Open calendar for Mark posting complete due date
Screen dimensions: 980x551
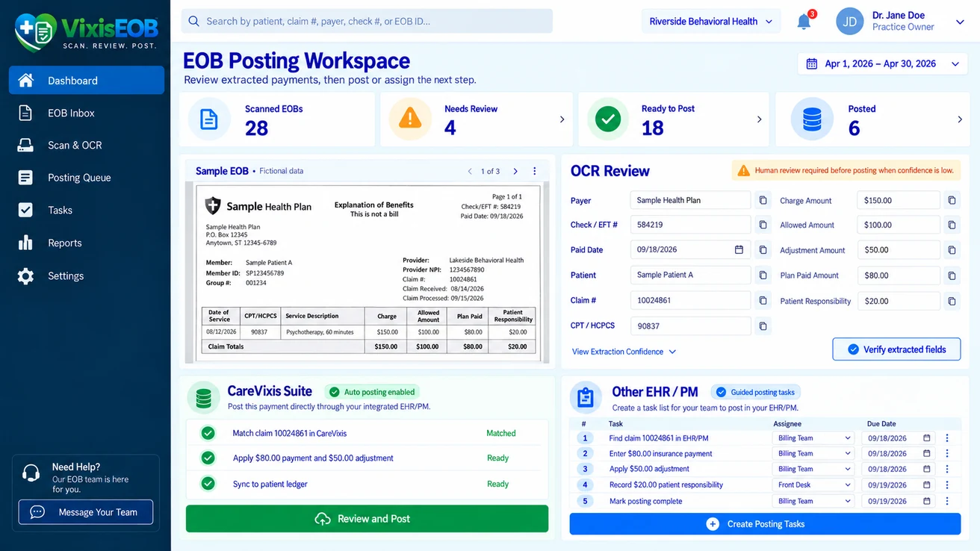(927, 501)
